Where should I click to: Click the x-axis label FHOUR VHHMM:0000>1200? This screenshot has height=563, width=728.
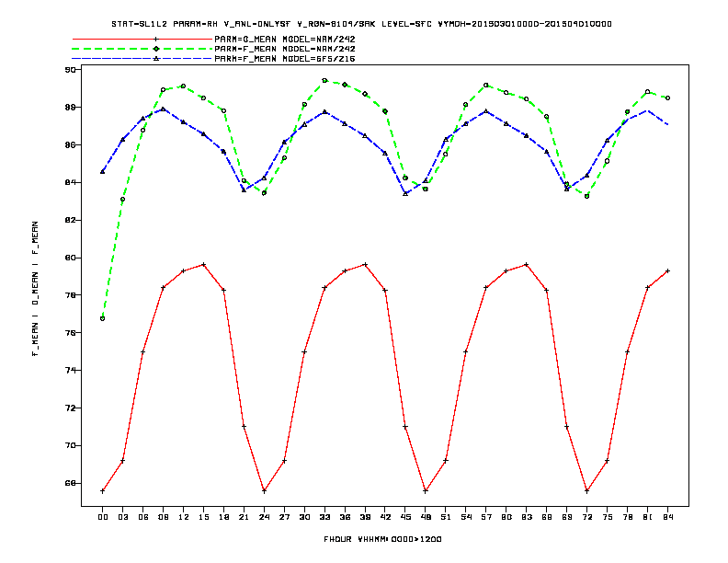coord(382,539)
